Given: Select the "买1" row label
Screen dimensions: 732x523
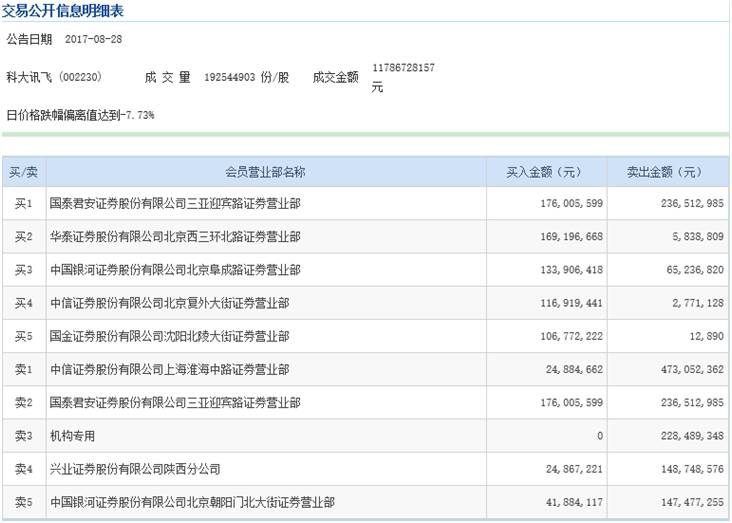Looking at the screenshot, I should (23, 204).
